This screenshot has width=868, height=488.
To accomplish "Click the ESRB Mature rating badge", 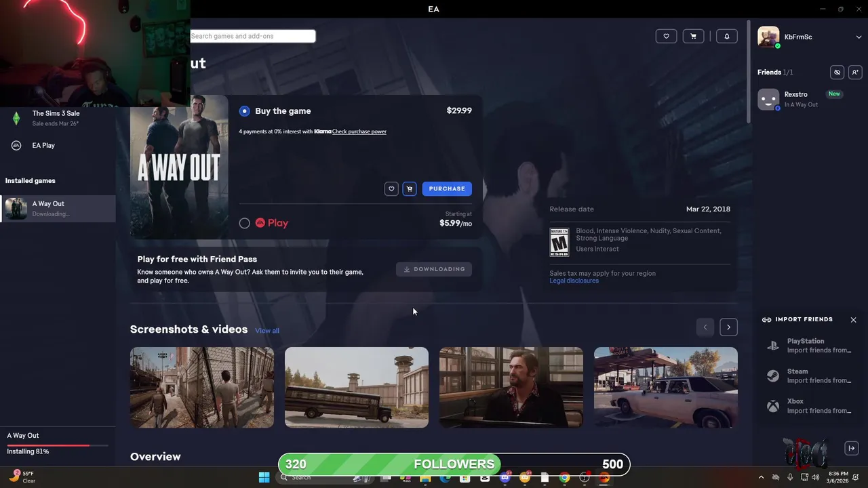I will point(559,242).
